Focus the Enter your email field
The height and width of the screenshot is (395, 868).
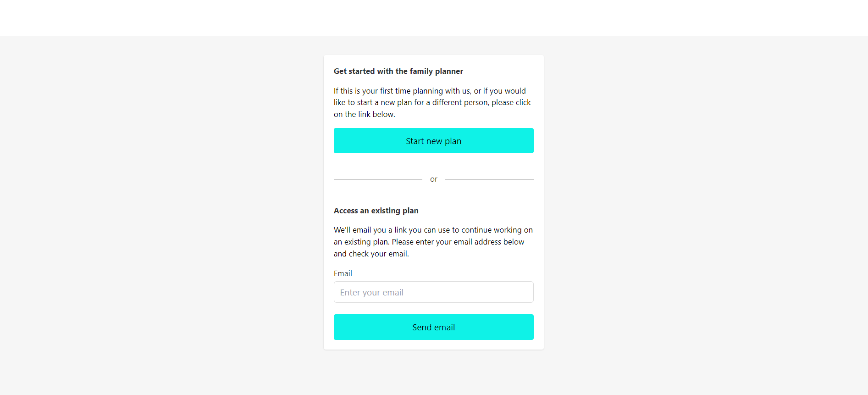(x=433, y=292)
